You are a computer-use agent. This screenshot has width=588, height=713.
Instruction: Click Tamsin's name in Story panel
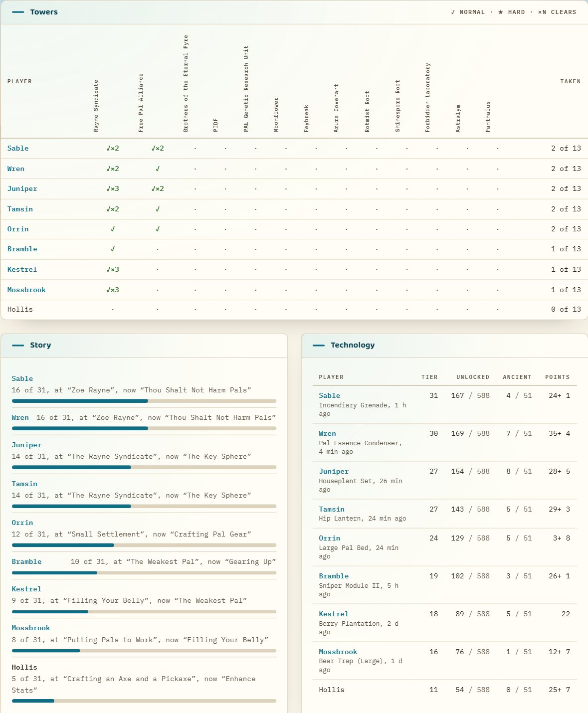click(24, 484)
